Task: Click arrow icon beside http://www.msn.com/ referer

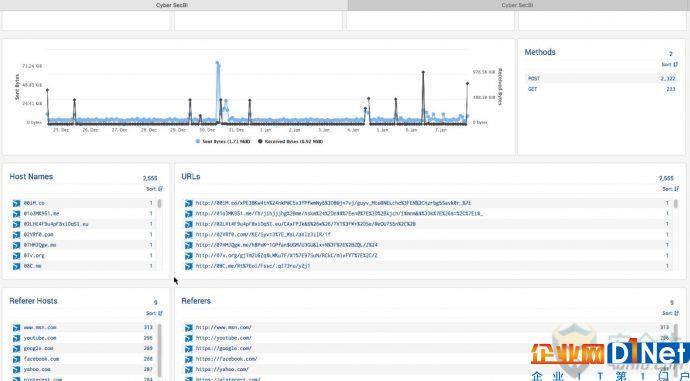Action: 188,327
